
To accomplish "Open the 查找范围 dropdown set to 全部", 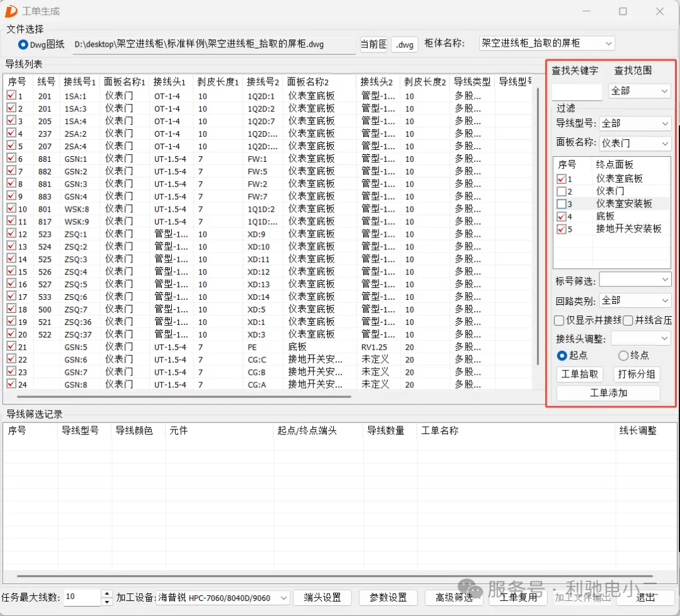I will (639, 91).
